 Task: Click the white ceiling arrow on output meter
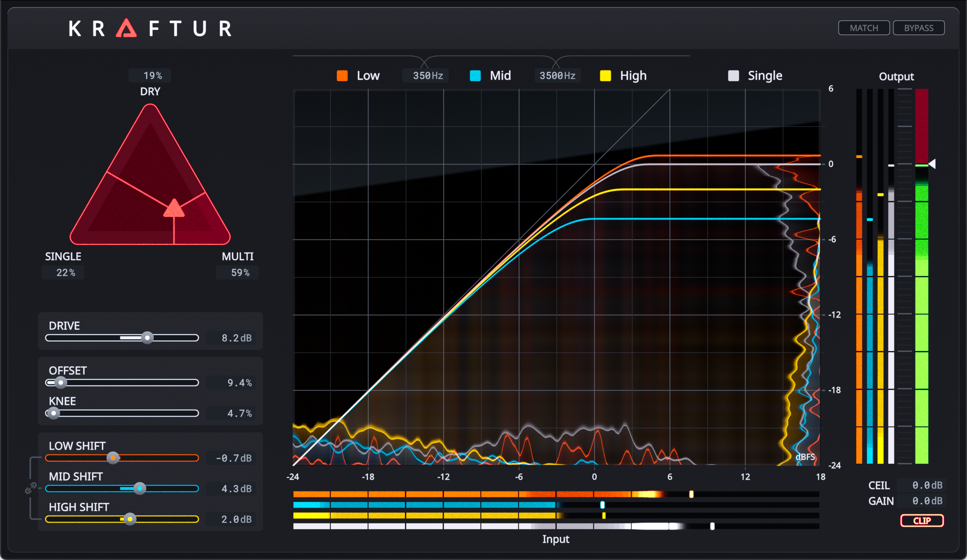pyautogui.click(x=932, y=164)
